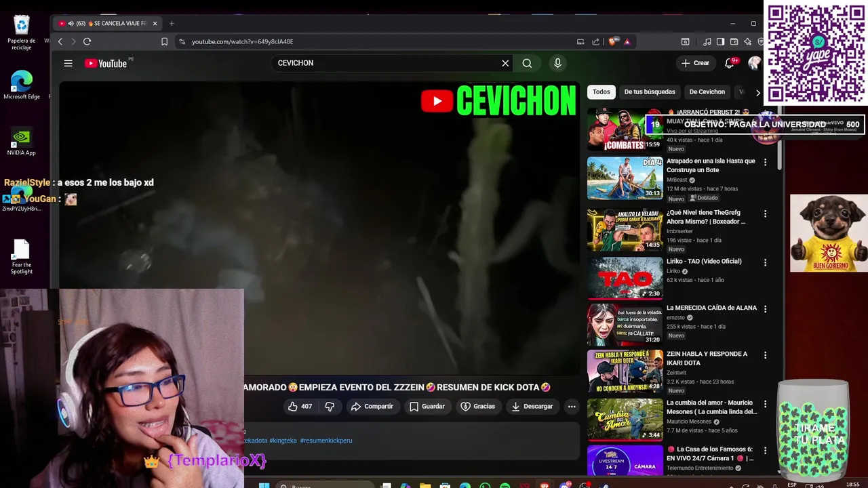Open the Fear the Spotlight desktop file
Screen dimensions: 868x488
(x=22, y=257)
